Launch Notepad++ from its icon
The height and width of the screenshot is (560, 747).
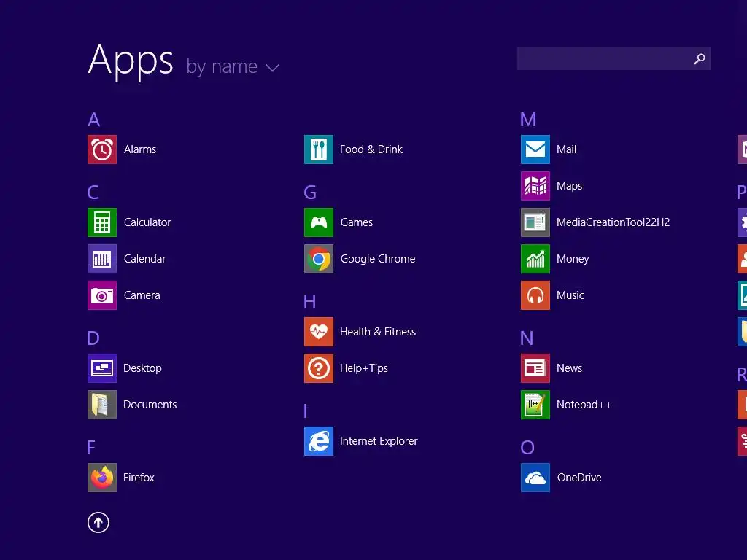point(535,405)
